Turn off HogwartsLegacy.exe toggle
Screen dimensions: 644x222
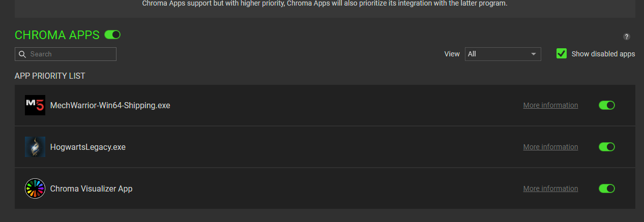[607, 147]
